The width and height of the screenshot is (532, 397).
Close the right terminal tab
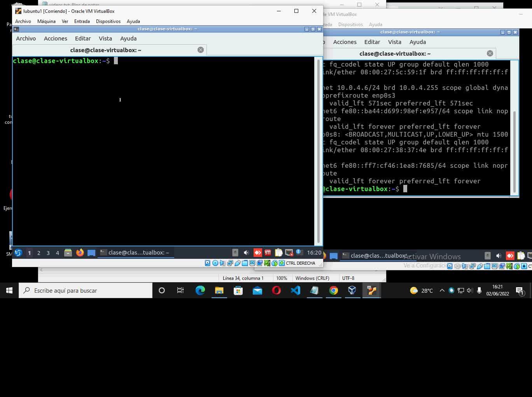(490, 53)
